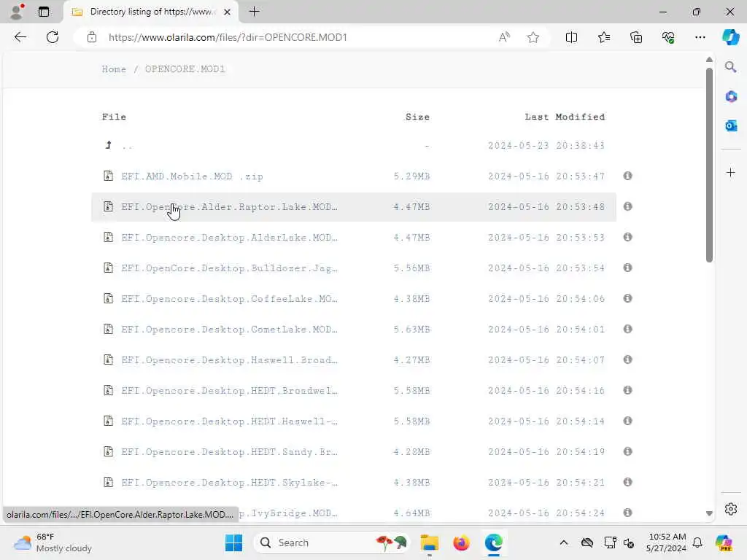Download EFI.AMD.Mobile.MOD .zip

(192, 176)
